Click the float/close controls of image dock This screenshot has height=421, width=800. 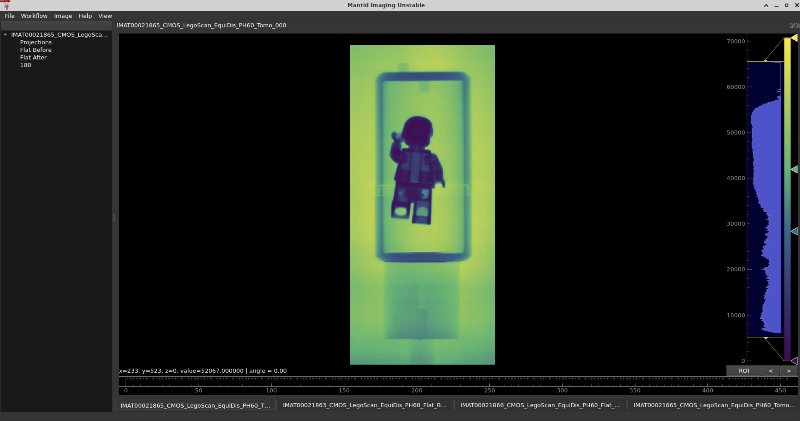tap(794, 25)
